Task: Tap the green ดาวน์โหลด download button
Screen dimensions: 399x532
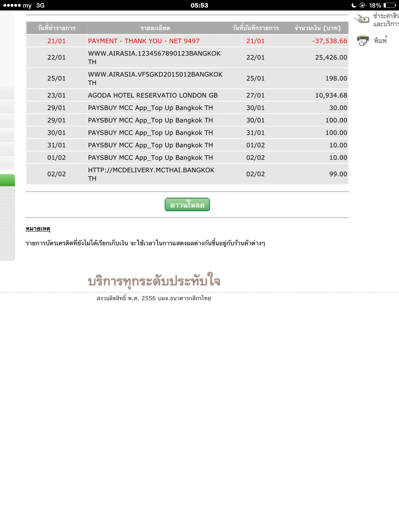Action: (187, 205)
